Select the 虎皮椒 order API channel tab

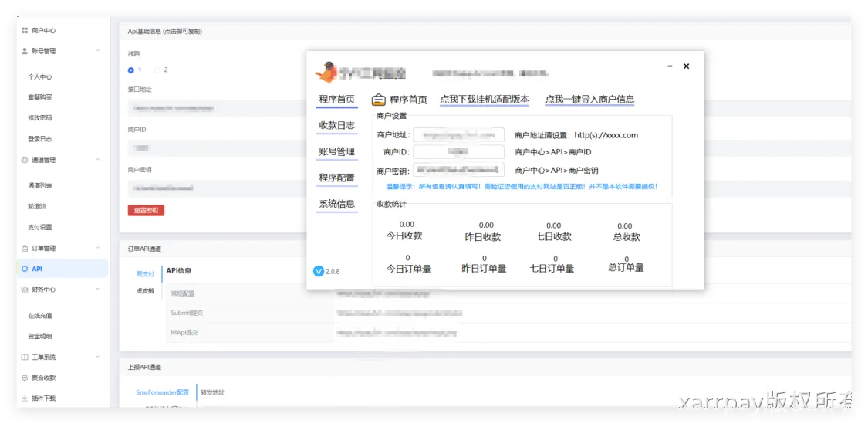(x=145, y=291)
